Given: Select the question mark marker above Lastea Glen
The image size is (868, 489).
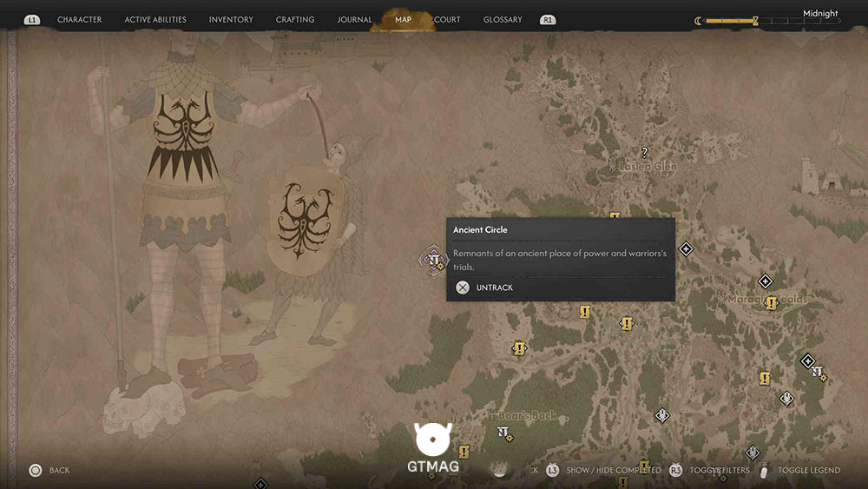Looking at the screenshot, I should coord(644,152).
